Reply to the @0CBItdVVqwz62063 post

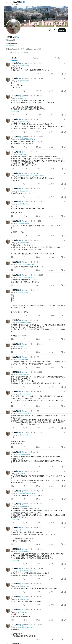coord(12,285)
